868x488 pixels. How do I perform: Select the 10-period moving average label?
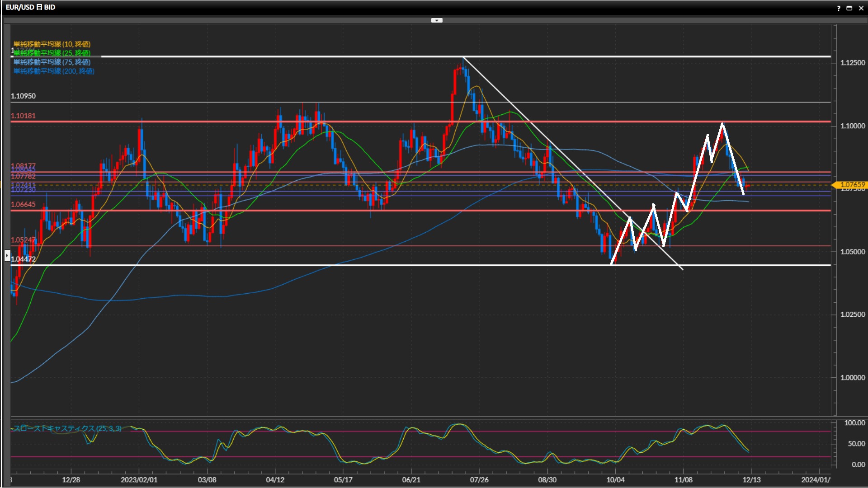click(x=52, y=44)
